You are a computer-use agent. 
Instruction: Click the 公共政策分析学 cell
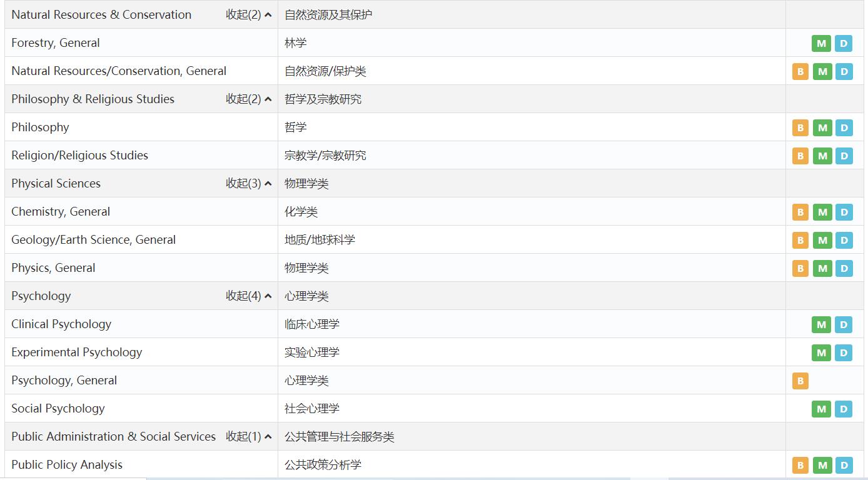(x=532, y=465)
